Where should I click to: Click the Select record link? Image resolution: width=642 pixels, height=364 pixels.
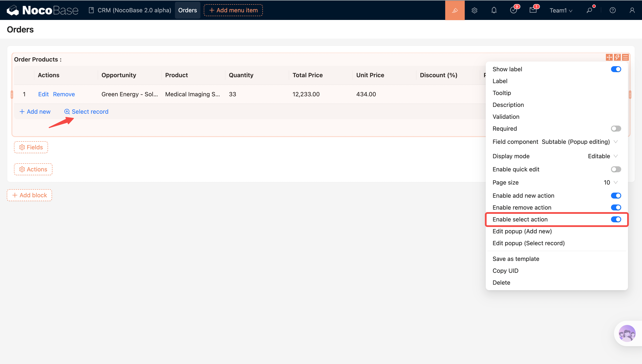click(x=86, y=112)
